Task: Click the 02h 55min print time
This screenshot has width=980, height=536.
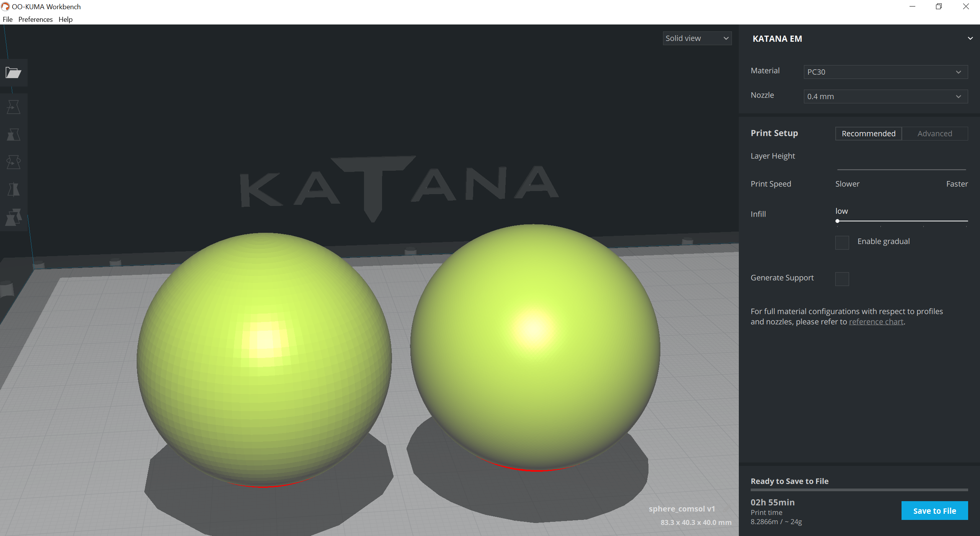Action: tap(773, 502)
